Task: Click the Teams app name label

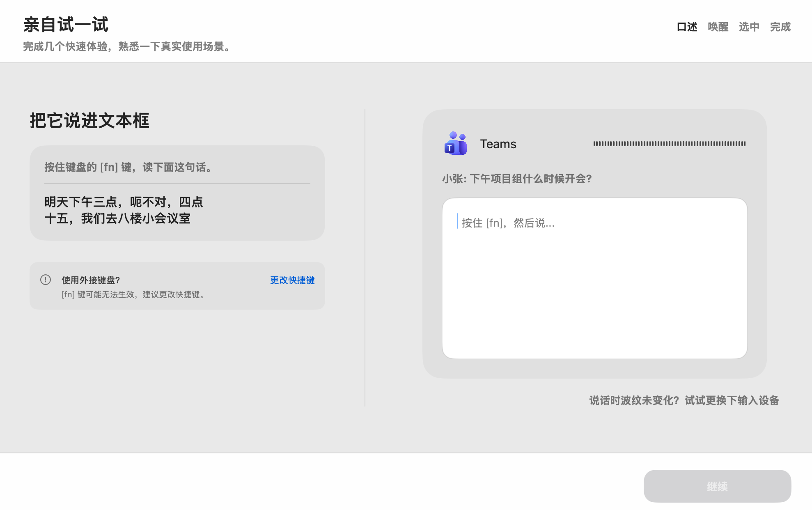Action: [x=498, y=144]
